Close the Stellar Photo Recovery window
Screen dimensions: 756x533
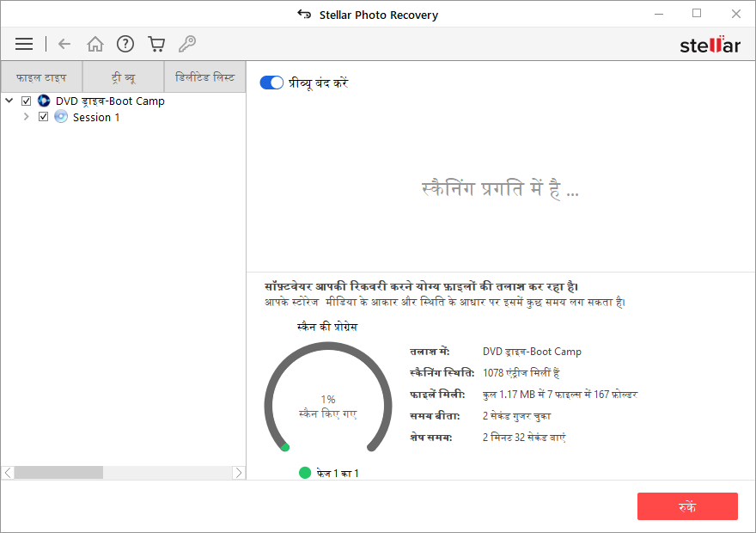coord(735,14)
